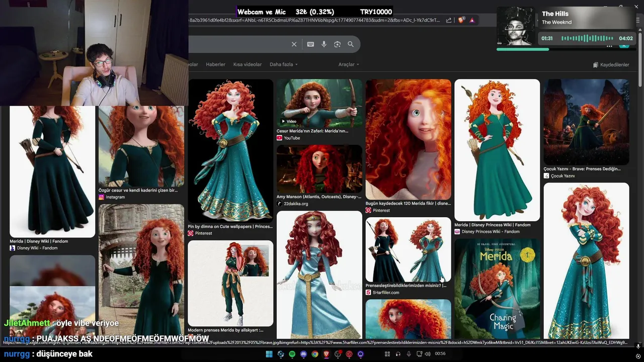Click the Disney Princess Wiki - Fandom source
The image size is (644, 362).
coord(491,232)
